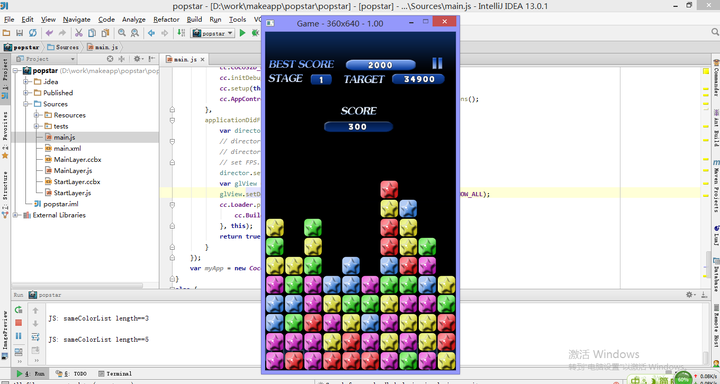The image size is (720, 384).
Task: Click the Find magnifier toolbar icon
Action: (122, 33)
